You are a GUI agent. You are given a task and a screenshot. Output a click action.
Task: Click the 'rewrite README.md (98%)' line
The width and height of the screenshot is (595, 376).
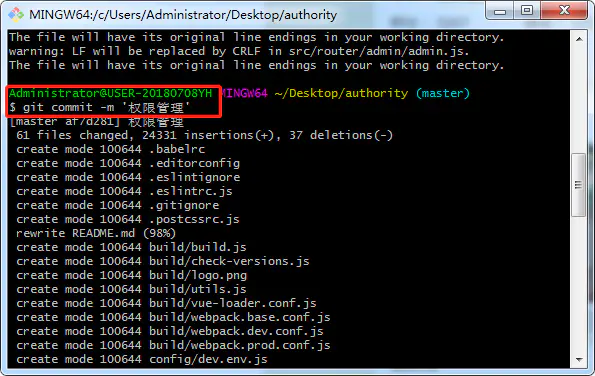(96, 233)
